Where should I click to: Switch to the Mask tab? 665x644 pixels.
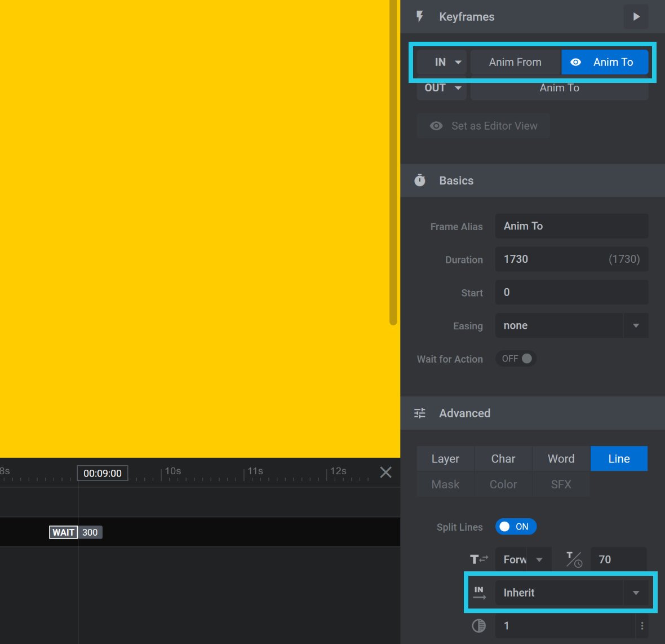(445, 484)
